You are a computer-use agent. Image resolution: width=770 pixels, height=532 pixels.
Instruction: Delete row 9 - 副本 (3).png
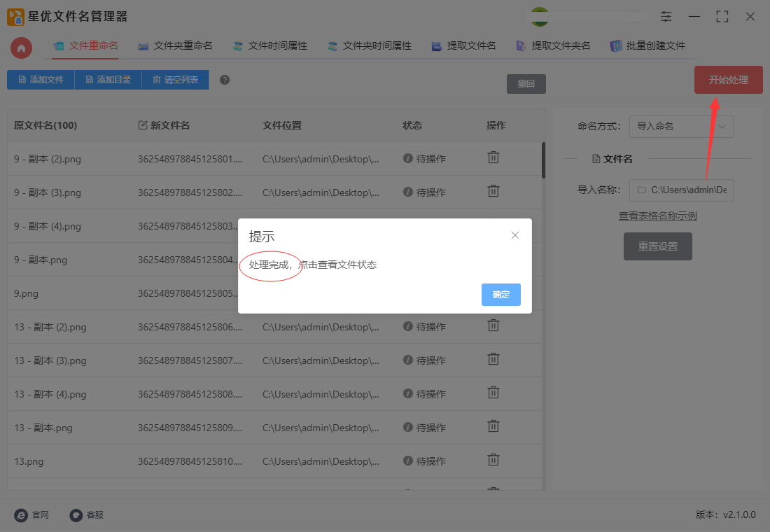[x=493, y=190]
